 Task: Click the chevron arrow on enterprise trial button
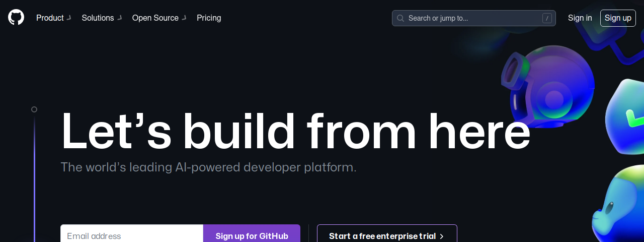tap(442, 236)
